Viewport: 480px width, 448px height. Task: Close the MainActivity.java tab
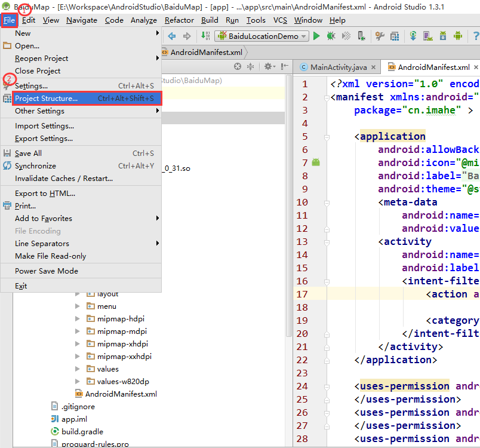374,67
